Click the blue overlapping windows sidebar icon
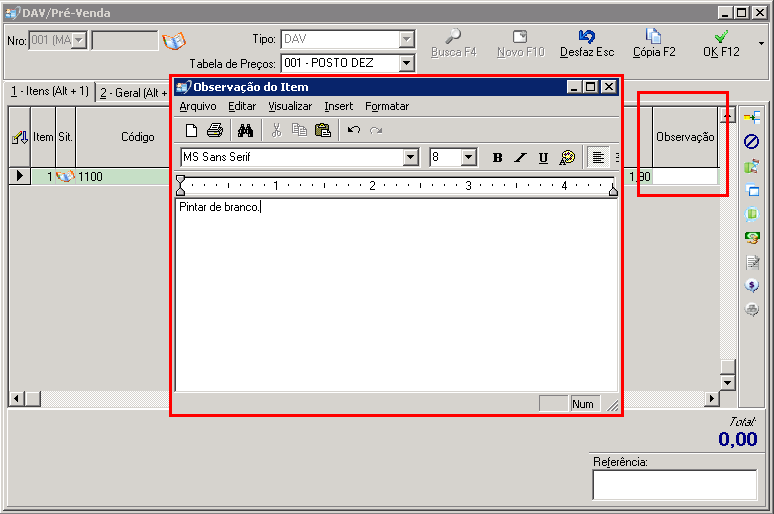774x514 pixels. 752,190
